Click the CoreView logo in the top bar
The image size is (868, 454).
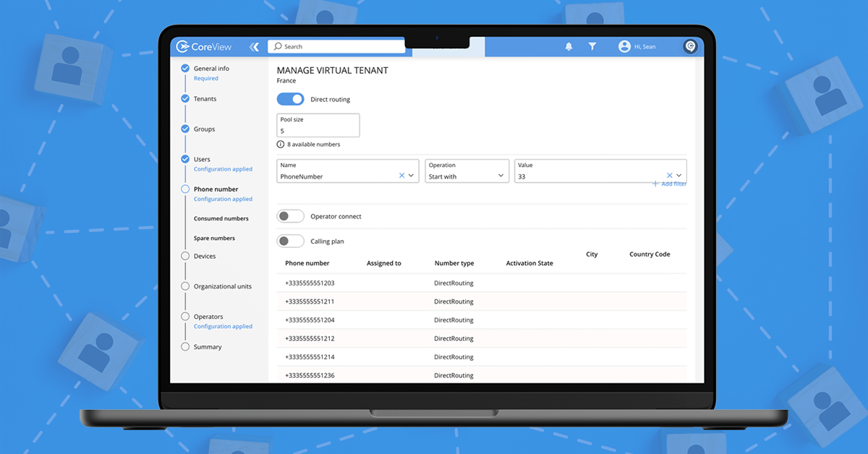205,46
